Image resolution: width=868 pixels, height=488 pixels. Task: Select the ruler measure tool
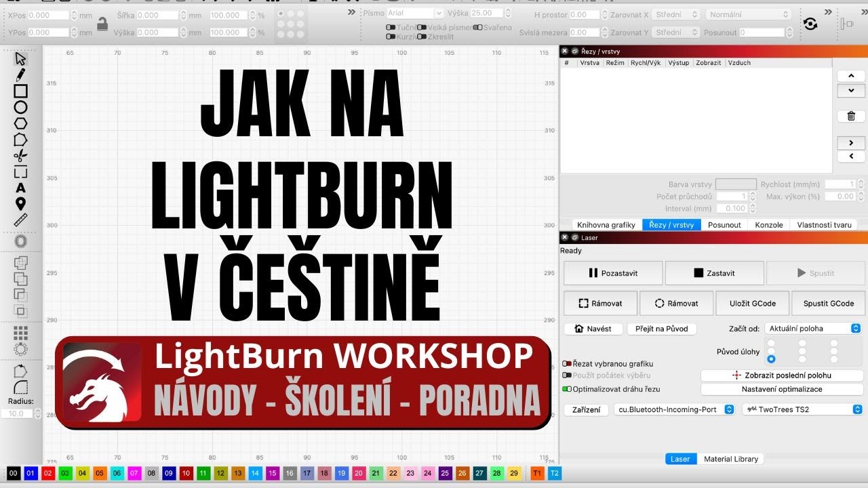[x=20, y=220]
